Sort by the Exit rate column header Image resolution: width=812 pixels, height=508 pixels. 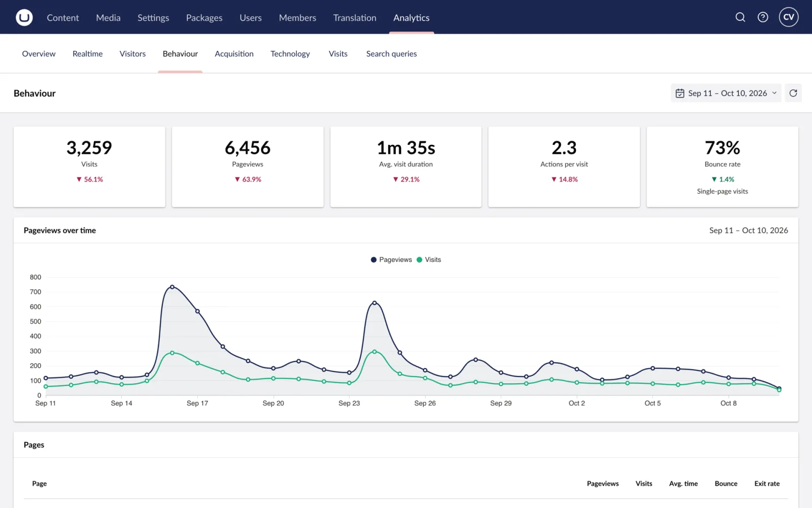[767, 484]
